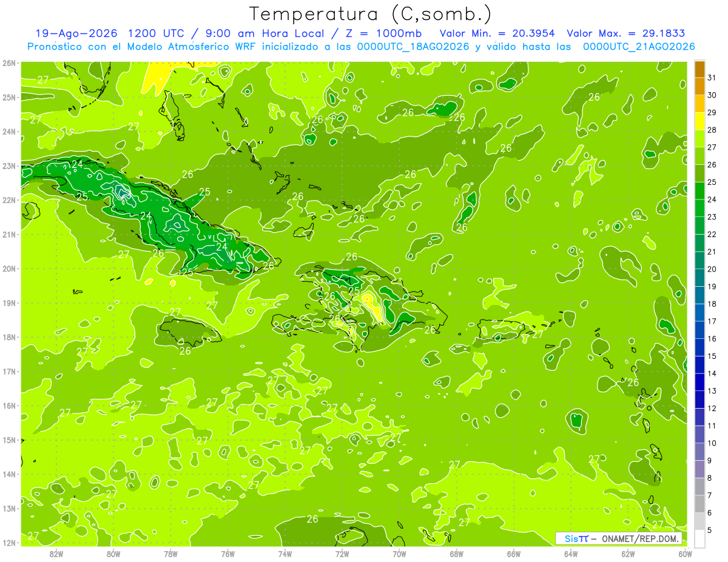Click the "66W" longitude axis label
The image size is (728, 562).
pyautogui.click(x=513, y=554)
